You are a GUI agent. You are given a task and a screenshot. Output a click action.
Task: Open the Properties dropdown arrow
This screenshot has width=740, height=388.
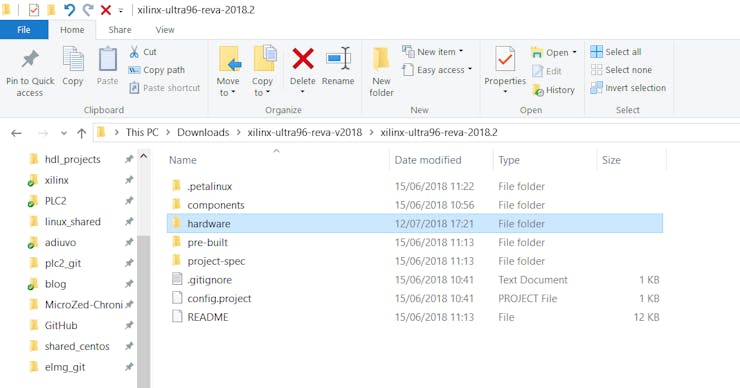pyautogui.click(x=505, y=92)
